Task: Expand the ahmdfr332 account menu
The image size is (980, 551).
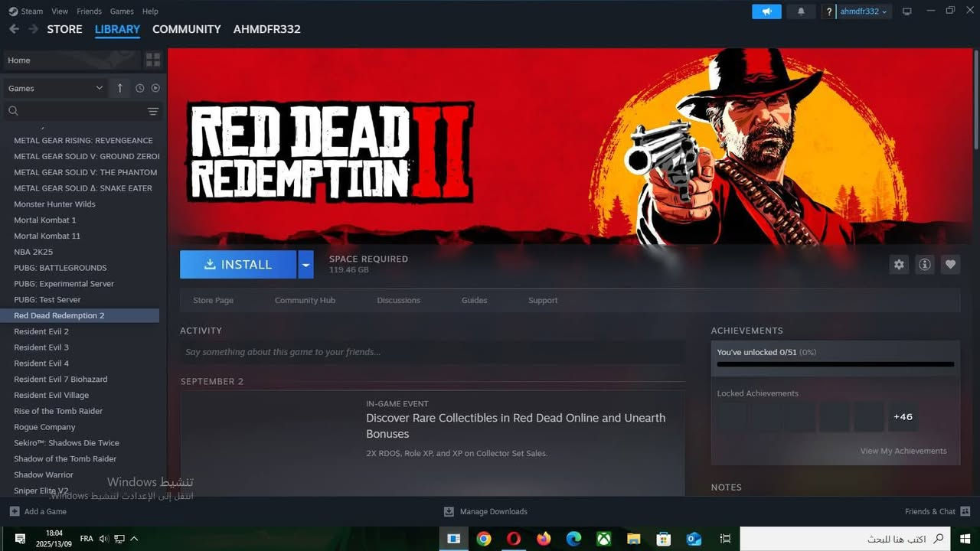Action: pyautogui.click(x=864, y=11)
